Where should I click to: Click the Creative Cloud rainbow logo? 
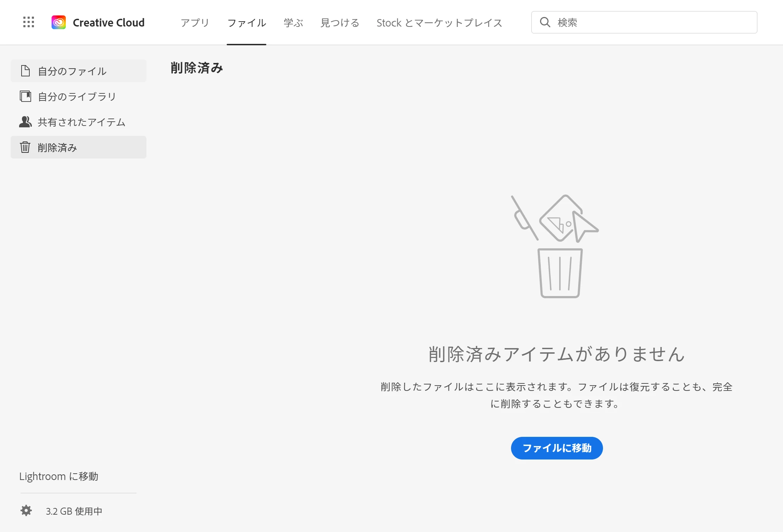(x=59, y=22)
